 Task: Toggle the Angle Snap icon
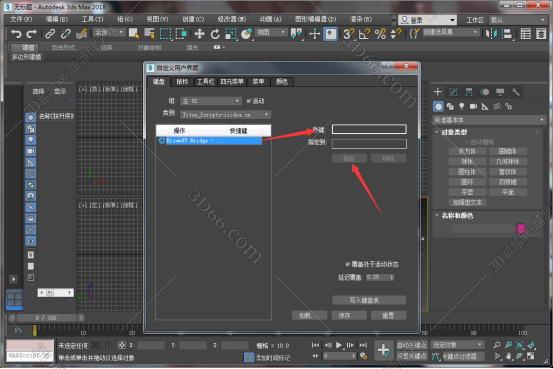[364, 34]
